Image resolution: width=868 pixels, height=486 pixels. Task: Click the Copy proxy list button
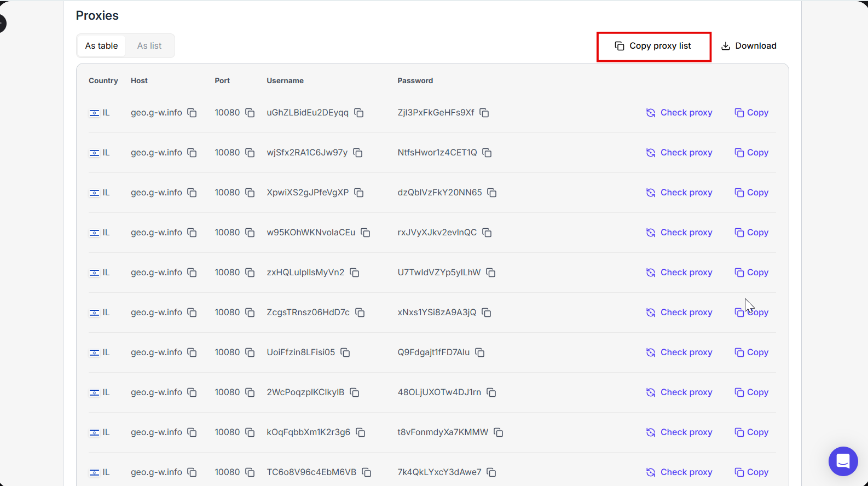[x=653, y=46]
